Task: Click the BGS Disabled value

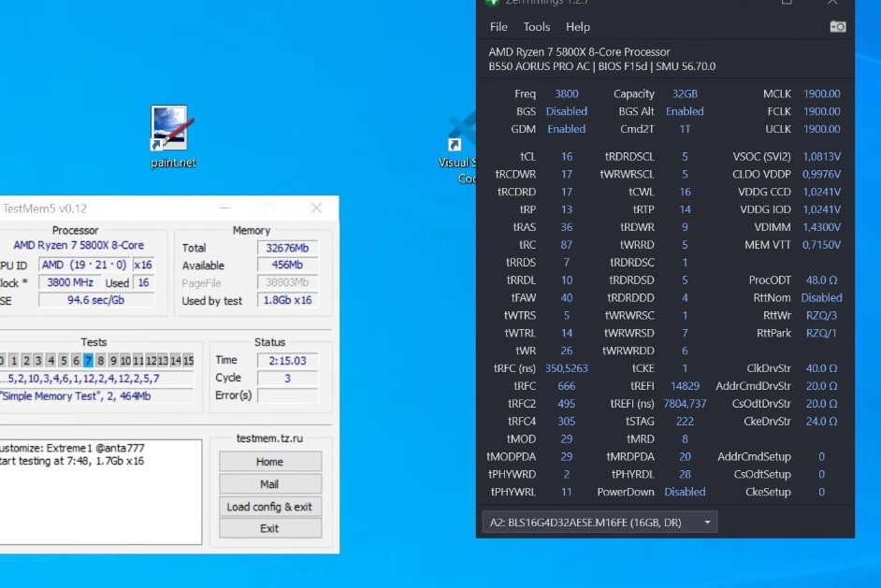Action: pyautogui.click(x=567, y=111)
